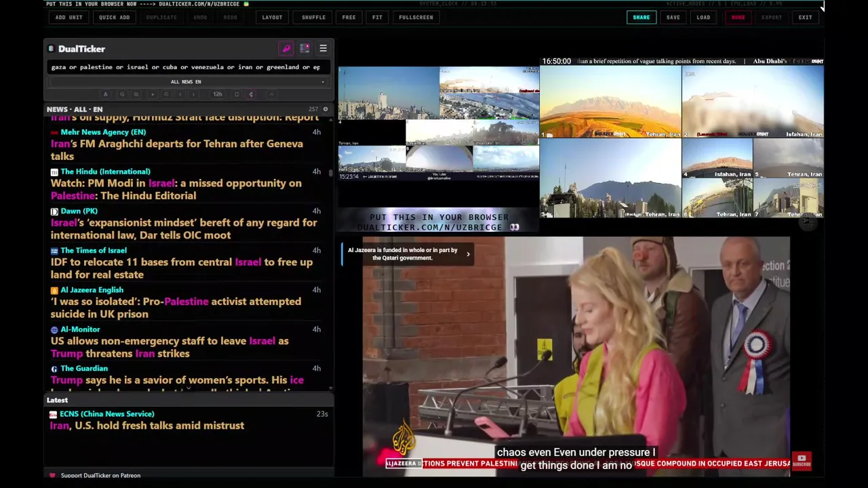Click QUICK ADD in top toolbar

tap(115, 18)
